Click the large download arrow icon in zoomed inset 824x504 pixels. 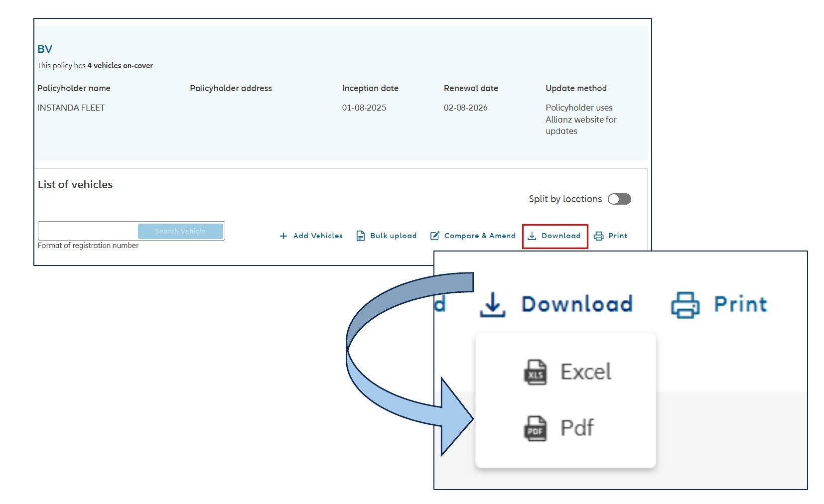pyautogui.click(x=493, y=304)
